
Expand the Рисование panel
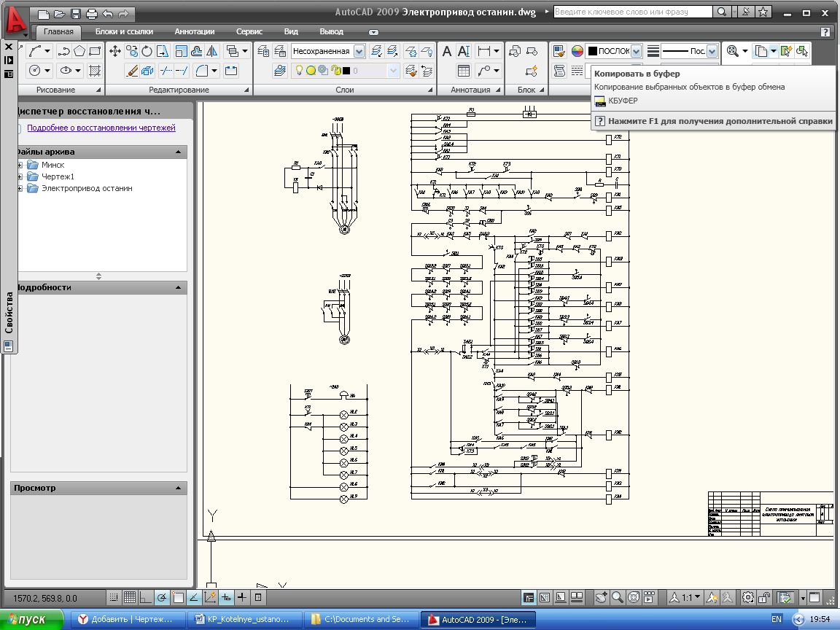point(98,90)
